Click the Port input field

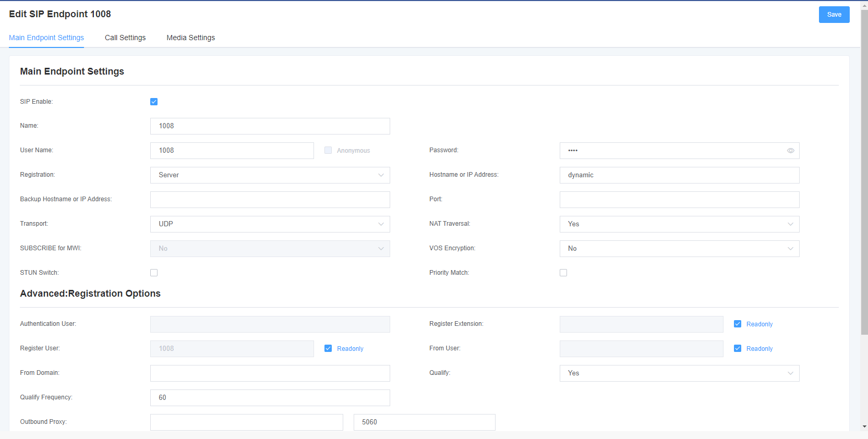680,200
